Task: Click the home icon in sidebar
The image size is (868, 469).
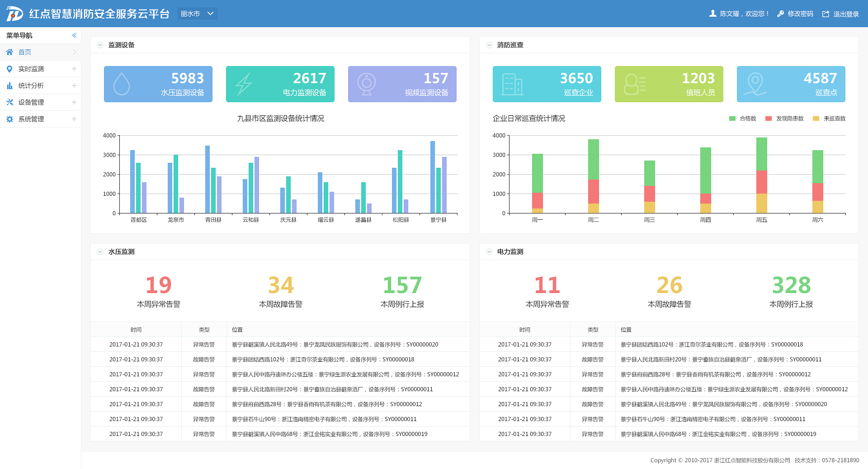Action: click(9, 52)
